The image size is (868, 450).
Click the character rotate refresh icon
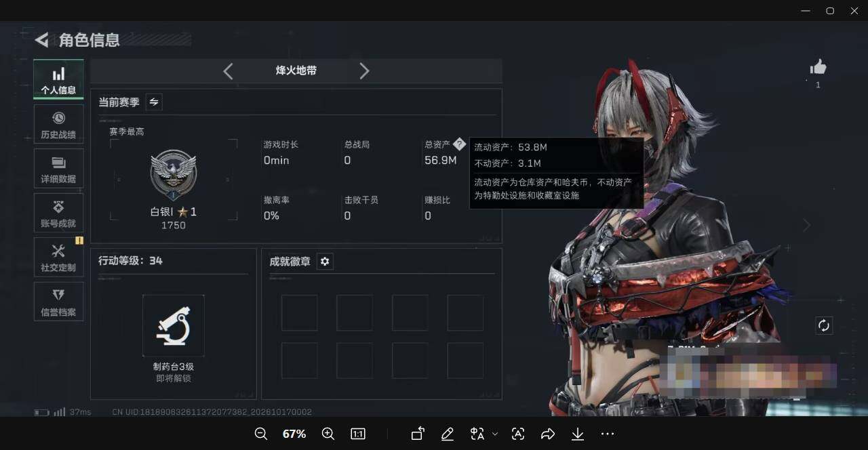824,325
